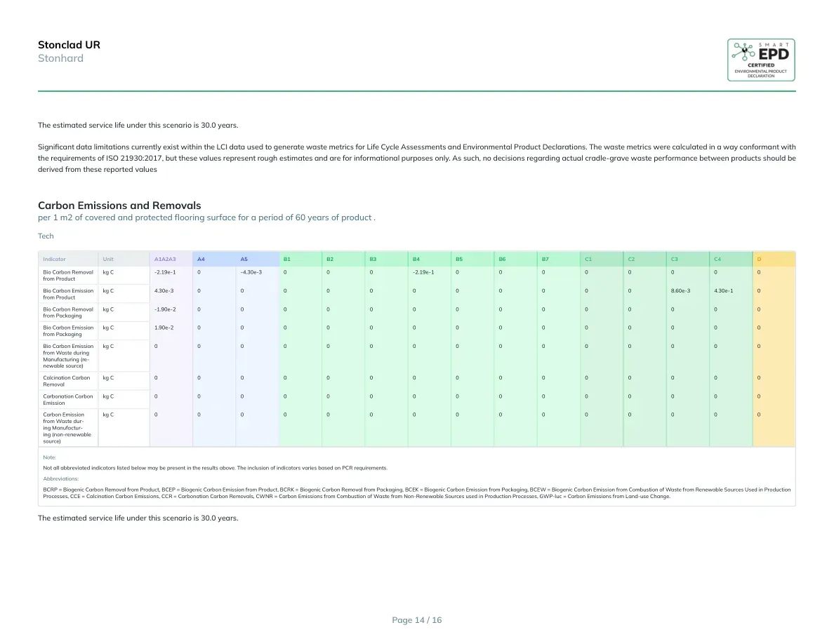Click the Smart EPD Certified logo

click(x=761, y=60)
